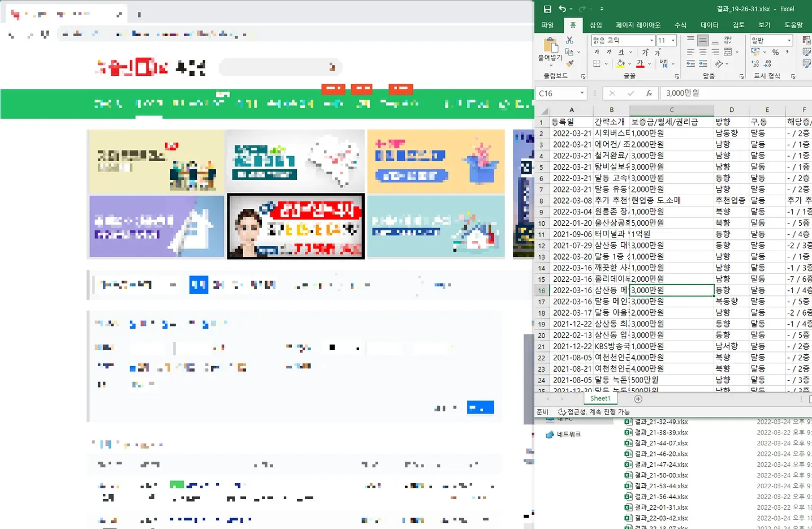The height and width of the screenshot is (529, 812).
Task: Click the cell borders icon
Action: (x=597, y=64)
